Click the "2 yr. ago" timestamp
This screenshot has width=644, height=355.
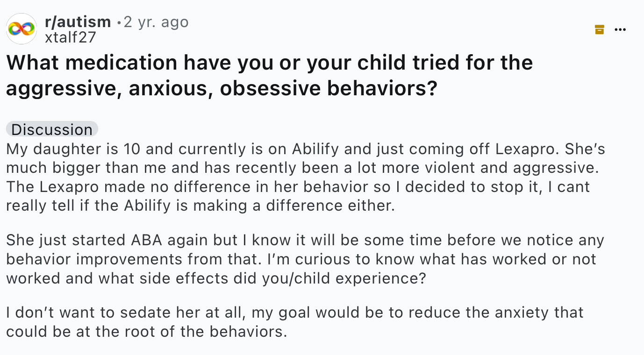pyautogui.click(x=156, y=21)
